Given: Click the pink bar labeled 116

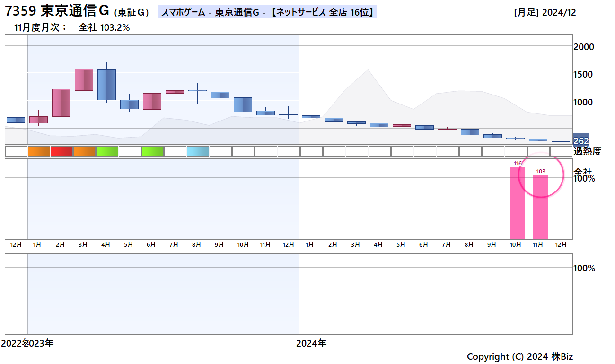Looking at the screenshot, I should pyautogui.click(x=517, y=203).
